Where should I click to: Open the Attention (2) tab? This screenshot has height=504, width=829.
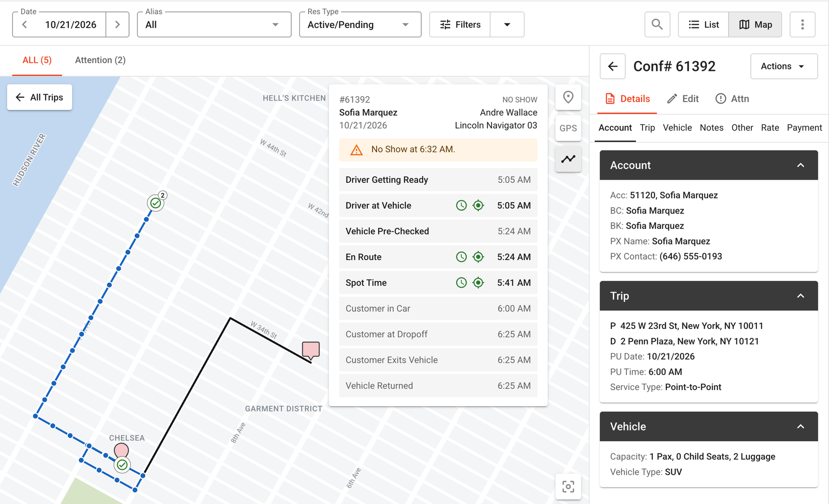pyautogui.click(x=100, y=60)
